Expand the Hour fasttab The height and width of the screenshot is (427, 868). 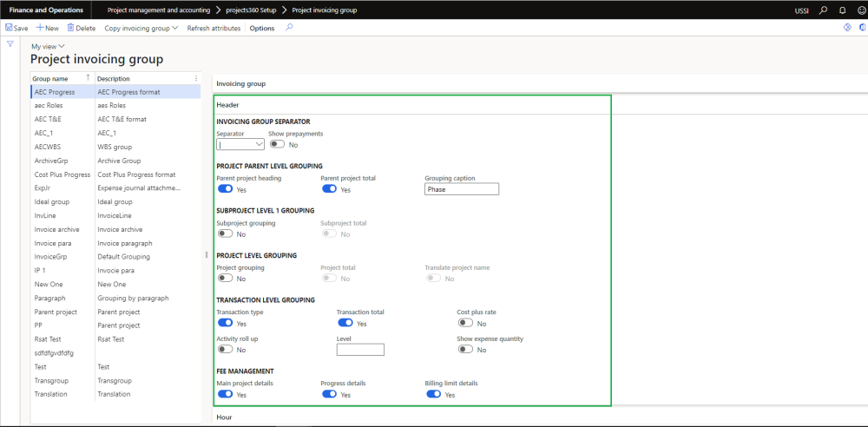[540, 417]
